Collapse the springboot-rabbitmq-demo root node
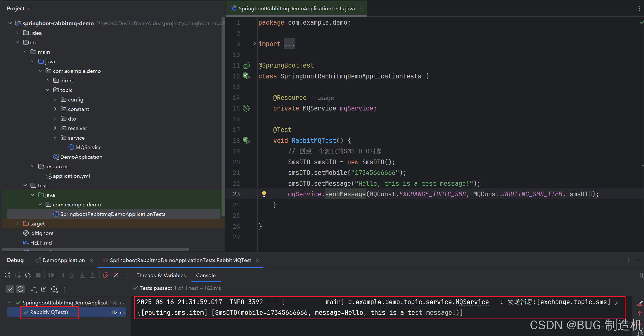The height and width of the screenshot is (336, 644). tap(10, 23)
